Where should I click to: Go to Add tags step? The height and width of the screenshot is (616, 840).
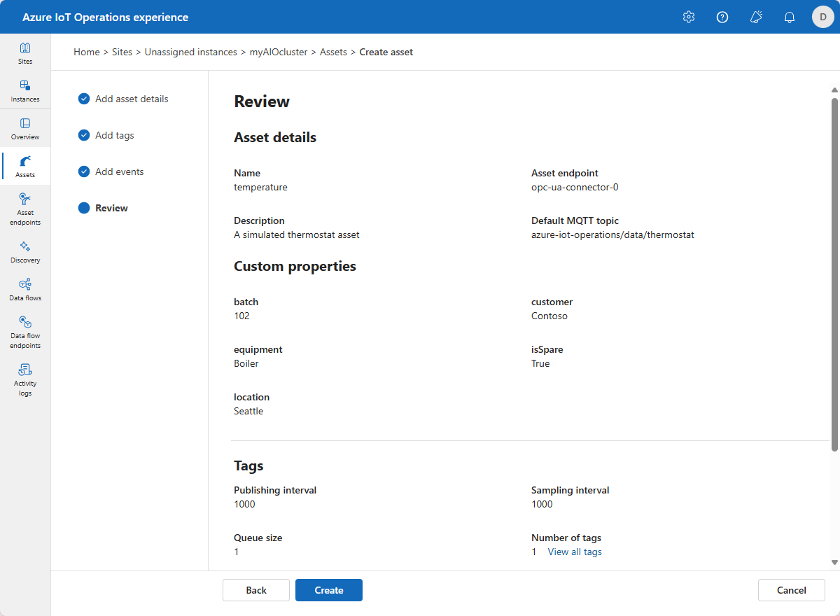click(x=106, y=135)
